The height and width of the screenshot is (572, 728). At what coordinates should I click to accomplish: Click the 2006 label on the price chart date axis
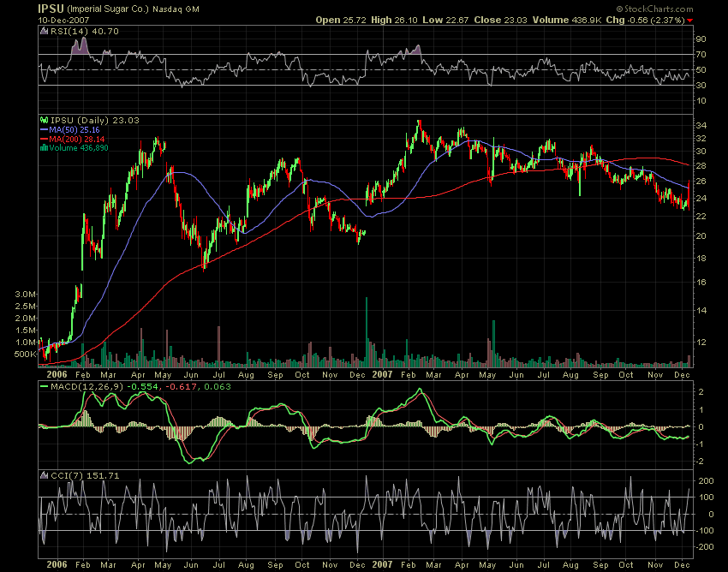(57, 374)
